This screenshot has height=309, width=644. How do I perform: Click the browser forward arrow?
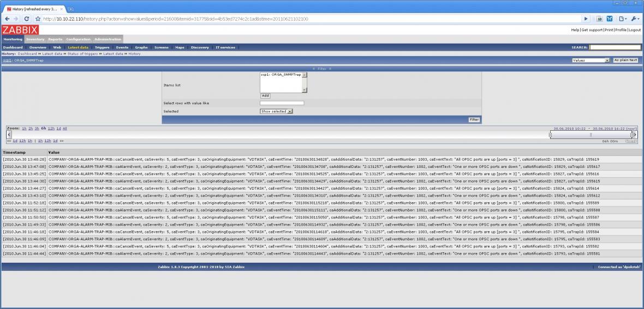coord(16,19)
